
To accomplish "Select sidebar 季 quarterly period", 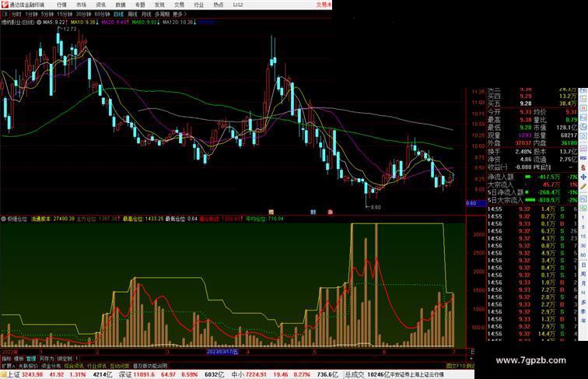I will point(583,311).
